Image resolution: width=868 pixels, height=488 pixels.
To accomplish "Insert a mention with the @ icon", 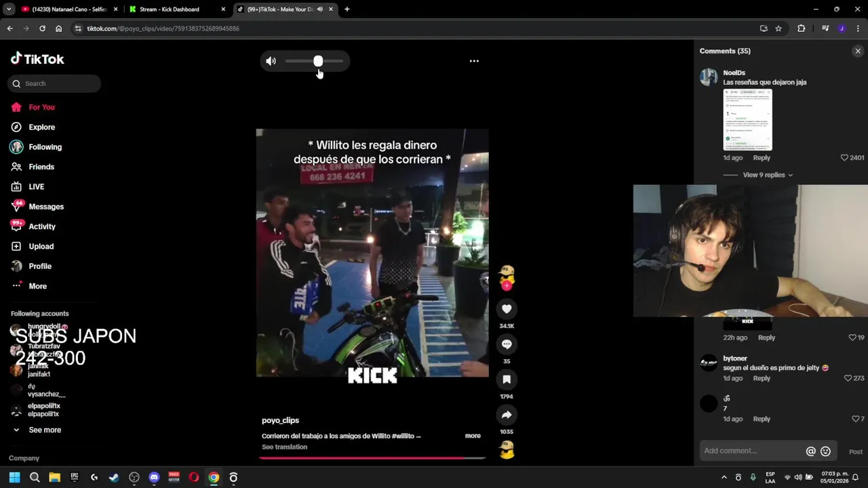I will click(810, 451).
